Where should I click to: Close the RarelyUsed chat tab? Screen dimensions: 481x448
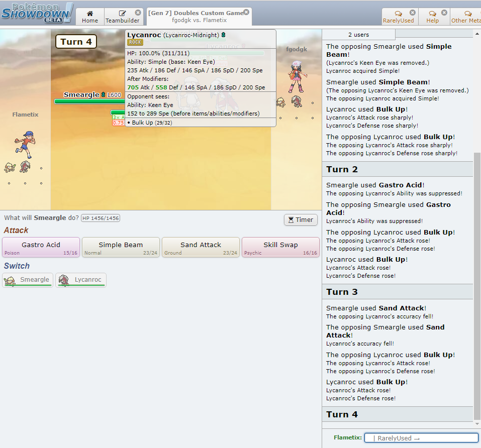tap(413, 13)
